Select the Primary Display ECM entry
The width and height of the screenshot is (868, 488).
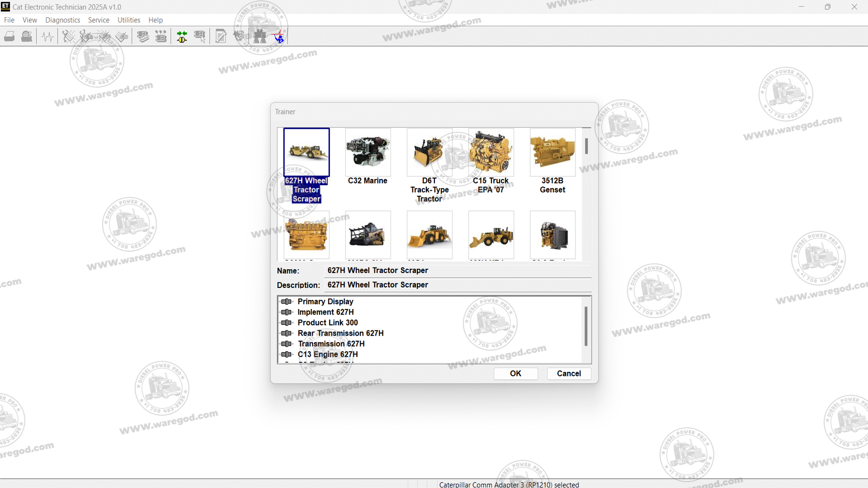(325, 301)
